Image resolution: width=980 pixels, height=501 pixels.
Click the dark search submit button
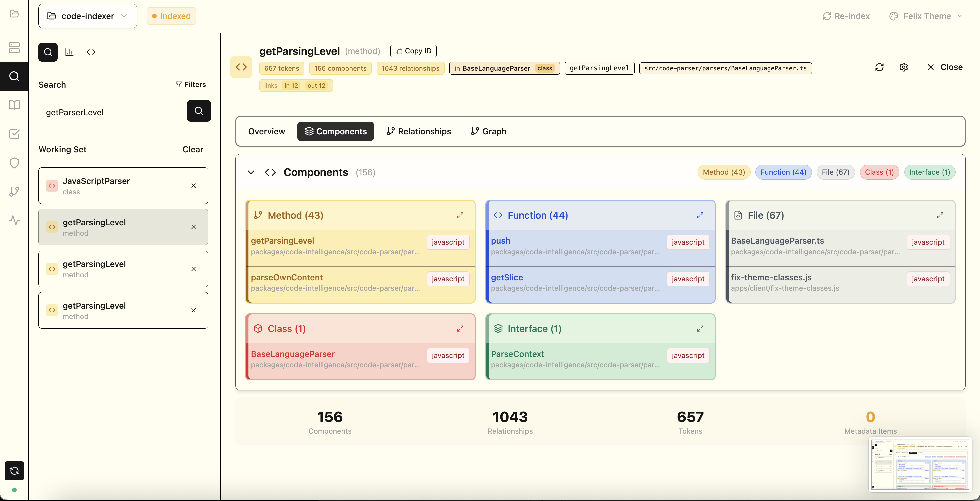[199, 111]
